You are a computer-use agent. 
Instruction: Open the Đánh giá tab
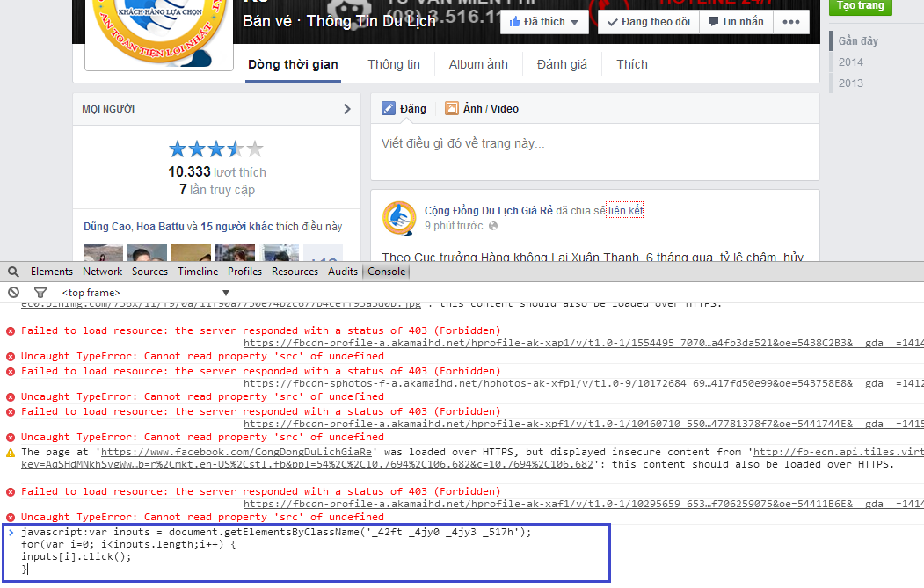point(562,64)
